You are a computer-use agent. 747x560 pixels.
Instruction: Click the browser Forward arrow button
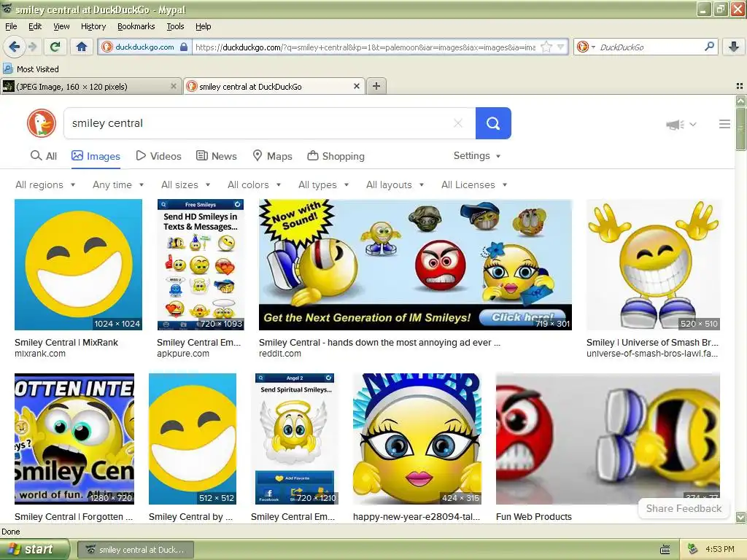tap(32, 47)
